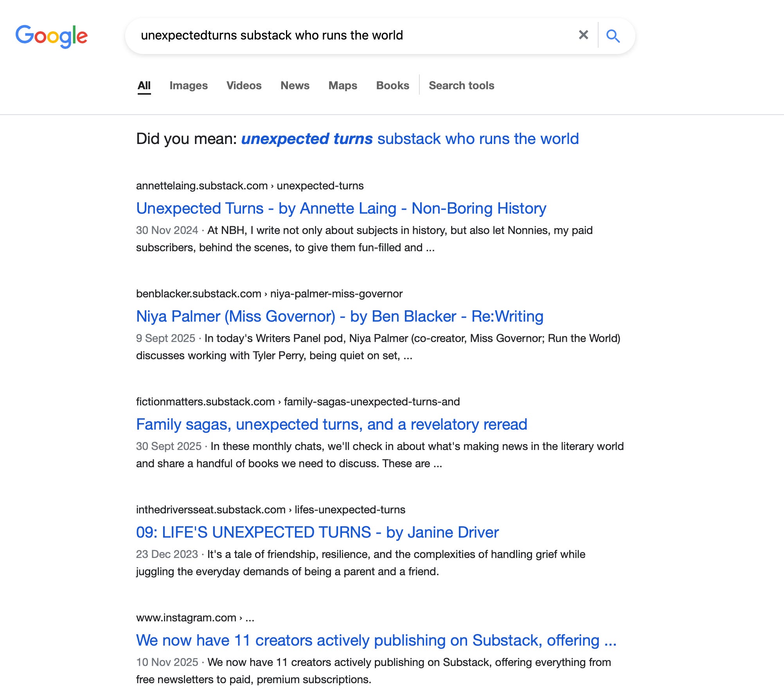The height and width of the screenshot is (691, 784).
Task: Switch to the Images tab
Action: [x=188, y=85]
